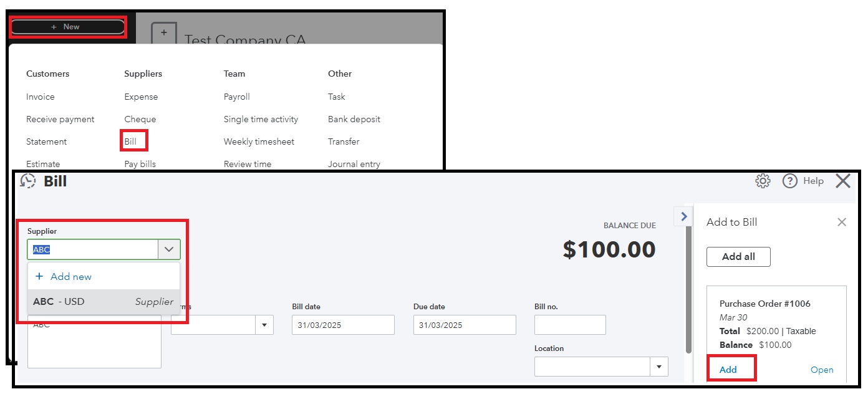This screenshot has height=394, width=868.
Task: Click the Bill recent transactions clock icon
Action: click(28, 181)
